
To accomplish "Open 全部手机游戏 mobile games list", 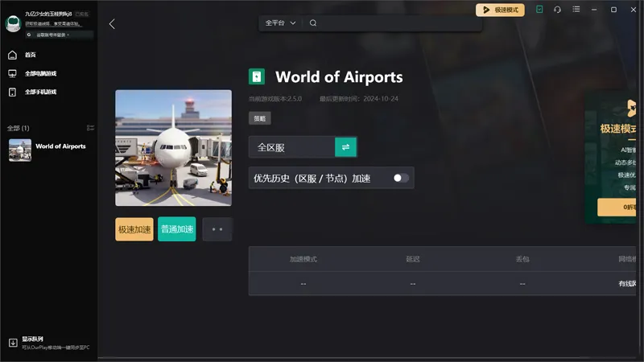I will 40,92.
